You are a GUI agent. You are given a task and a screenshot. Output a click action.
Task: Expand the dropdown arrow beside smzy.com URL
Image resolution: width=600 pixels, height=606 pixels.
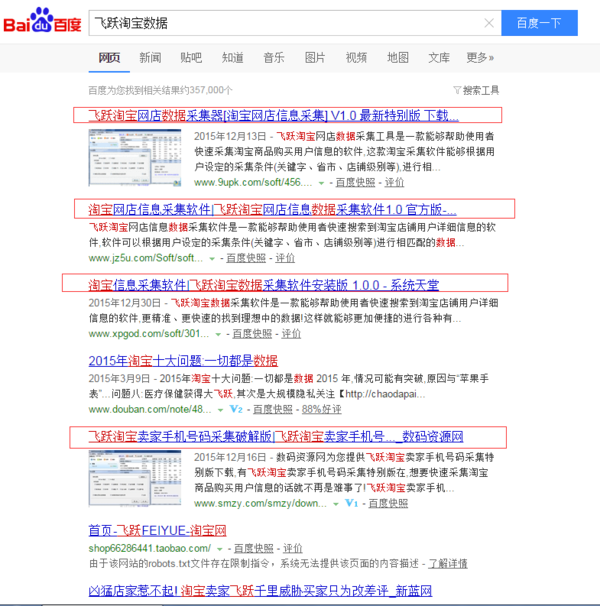[x=336, y=504]
